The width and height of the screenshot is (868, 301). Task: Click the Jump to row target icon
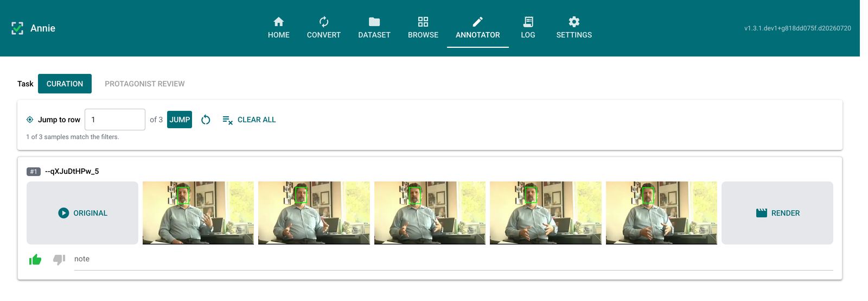click(x=30, y=120)
